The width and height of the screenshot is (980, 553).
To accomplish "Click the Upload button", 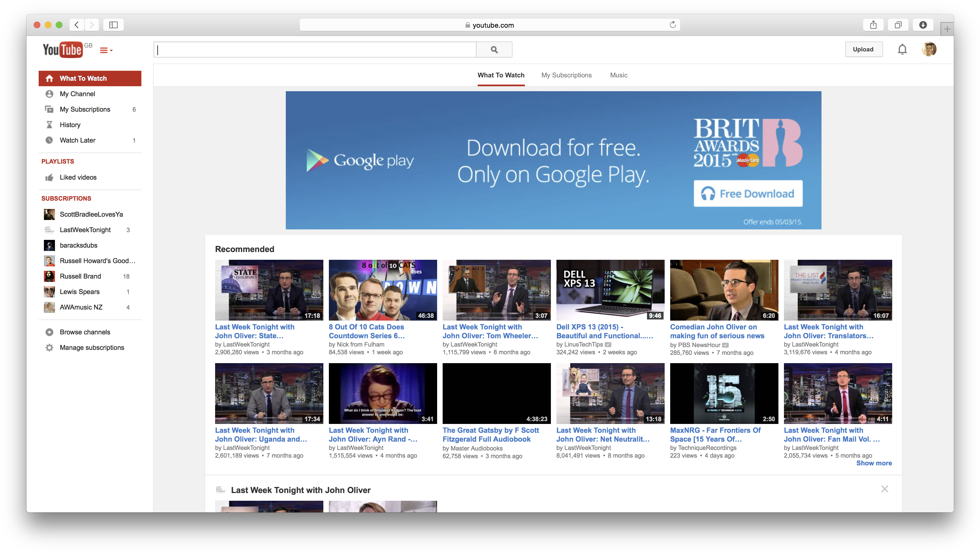I will 863,49.
